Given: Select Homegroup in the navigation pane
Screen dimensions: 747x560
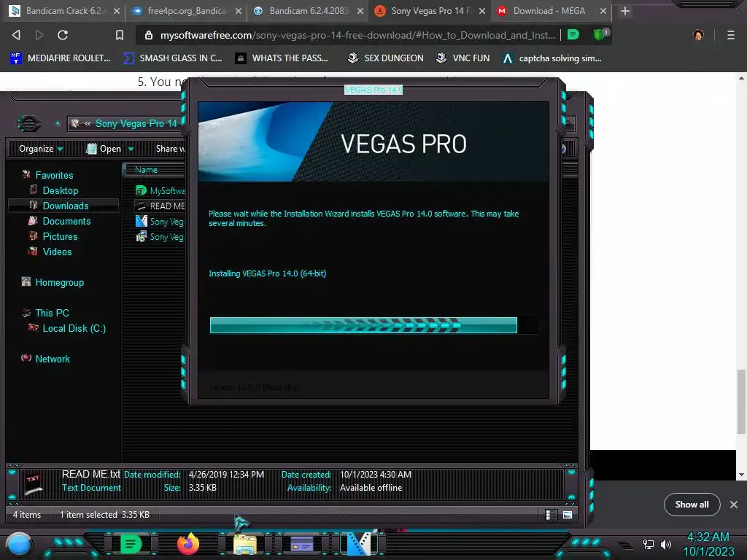Looking at the screenshot, I should click(x=59, y=282).
